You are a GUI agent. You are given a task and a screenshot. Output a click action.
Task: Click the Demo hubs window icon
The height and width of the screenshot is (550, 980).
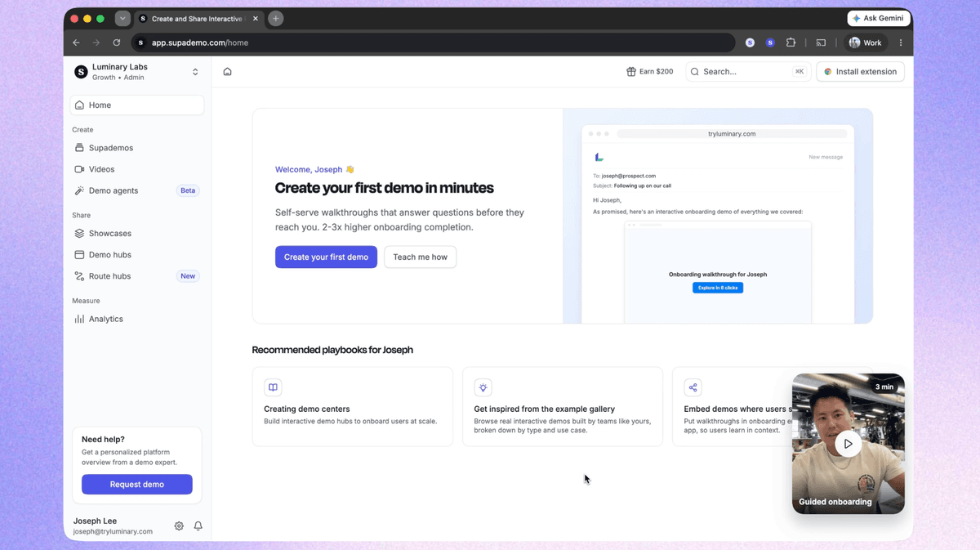click(79, 255)
